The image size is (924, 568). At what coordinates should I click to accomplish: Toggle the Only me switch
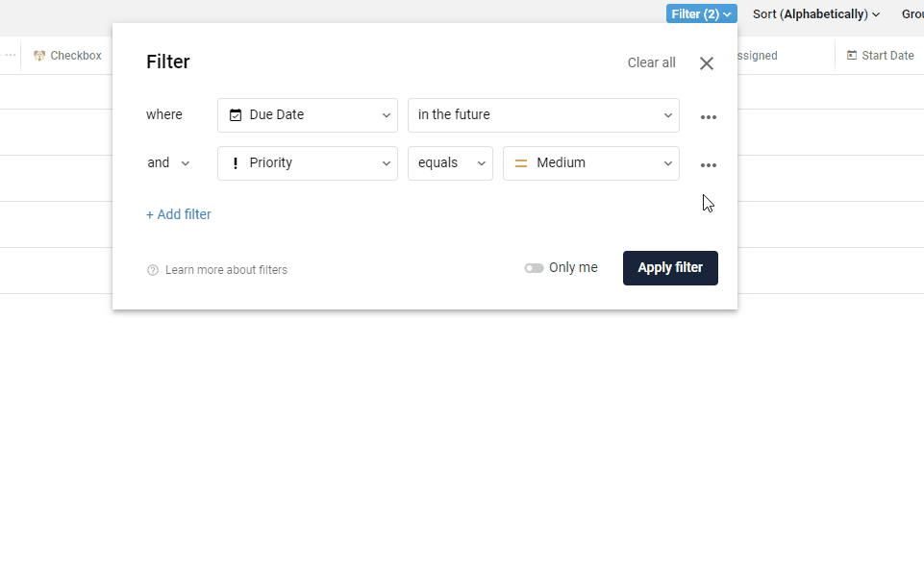[x=534, y=268]
